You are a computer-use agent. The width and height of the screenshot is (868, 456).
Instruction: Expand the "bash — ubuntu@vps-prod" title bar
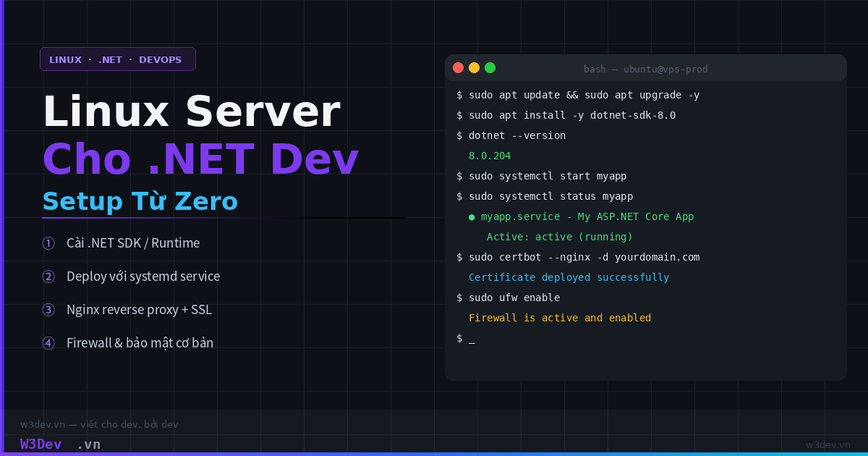tap(645, 68)
